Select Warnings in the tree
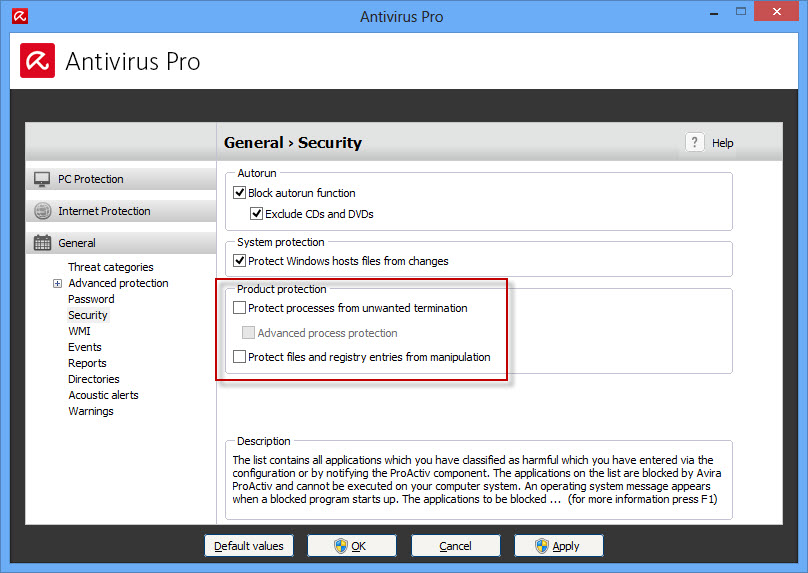Viewport: 808px width, 573px height. [91, 411]
